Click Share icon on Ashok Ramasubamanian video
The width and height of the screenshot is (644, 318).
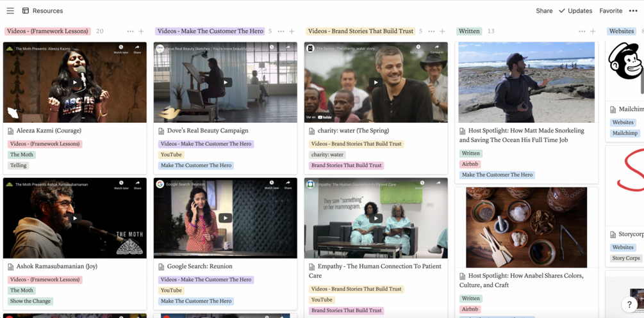coord(137,185)
